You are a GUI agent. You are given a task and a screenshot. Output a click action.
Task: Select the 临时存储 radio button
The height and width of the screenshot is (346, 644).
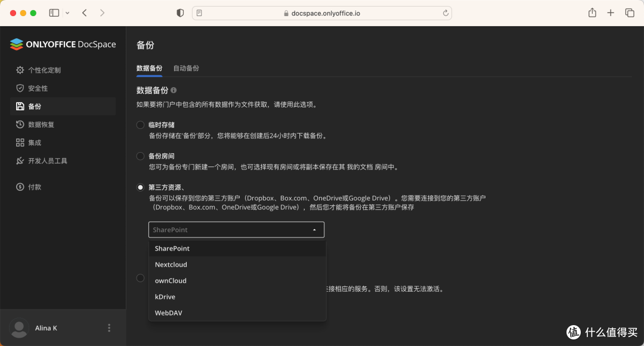coord(141,125)
